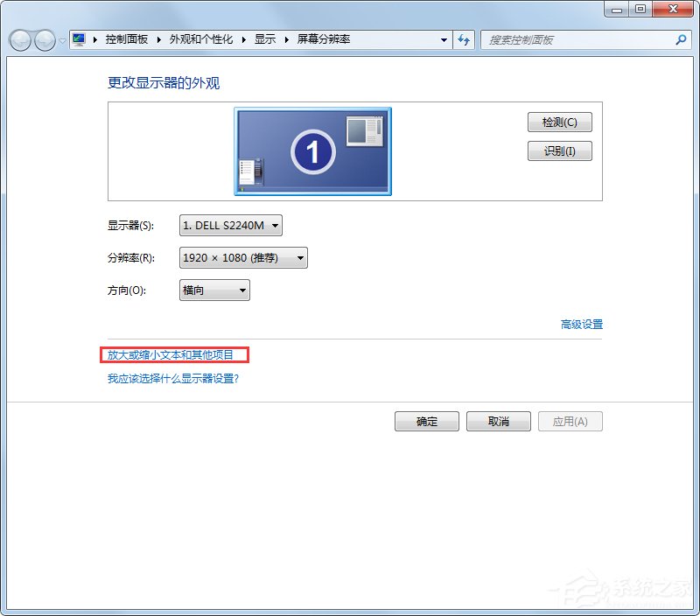Click the back navigation arrow
700x616 pixels.
(x=19, y=39)
